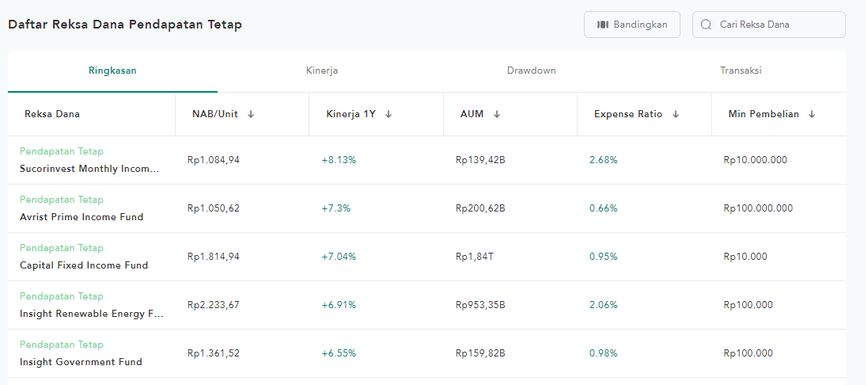This screenshot has height=385, width=868.
Task: Click the +8.13% Kinerja 1Y value
Action: (339, 160)
